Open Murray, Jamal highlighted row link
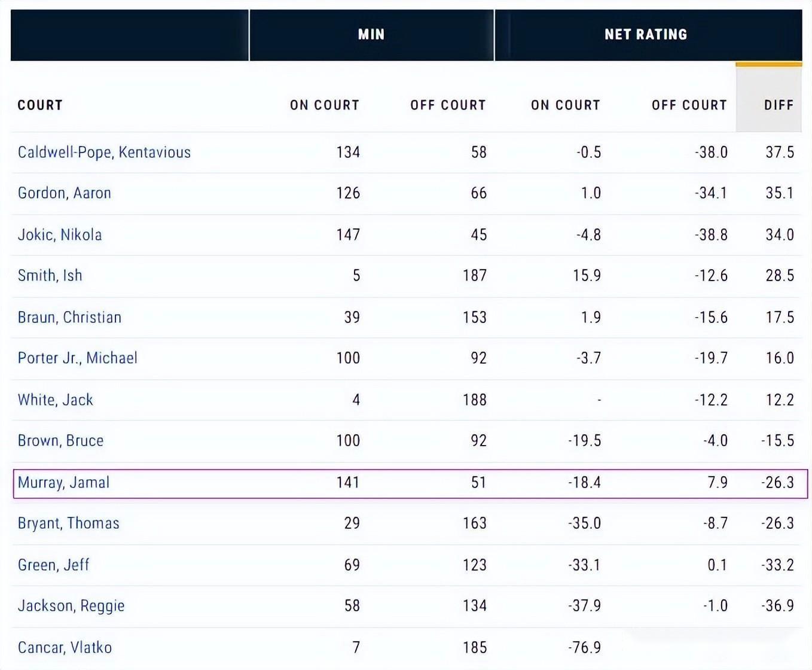 (64, 483)
